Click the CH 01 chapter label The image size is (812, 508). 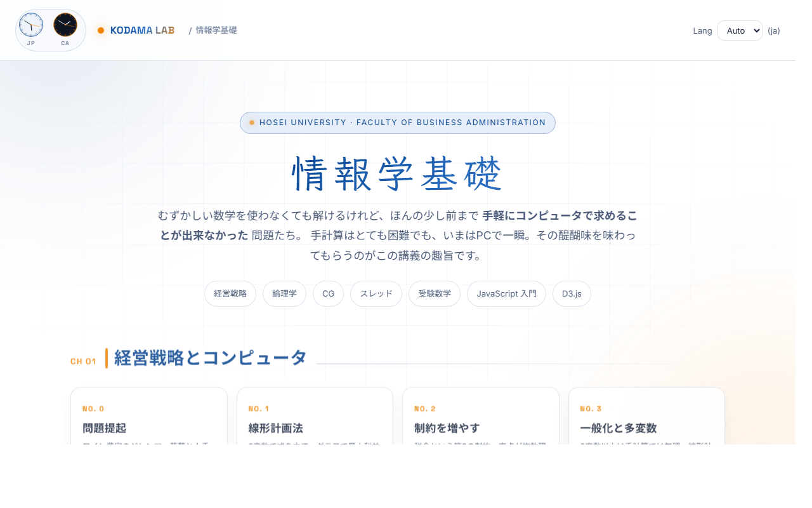(83, 361)
